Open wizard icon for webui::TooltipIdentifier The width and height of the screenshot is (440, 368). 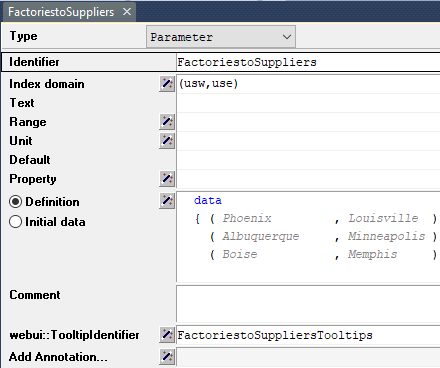click(x=167, y=335)
